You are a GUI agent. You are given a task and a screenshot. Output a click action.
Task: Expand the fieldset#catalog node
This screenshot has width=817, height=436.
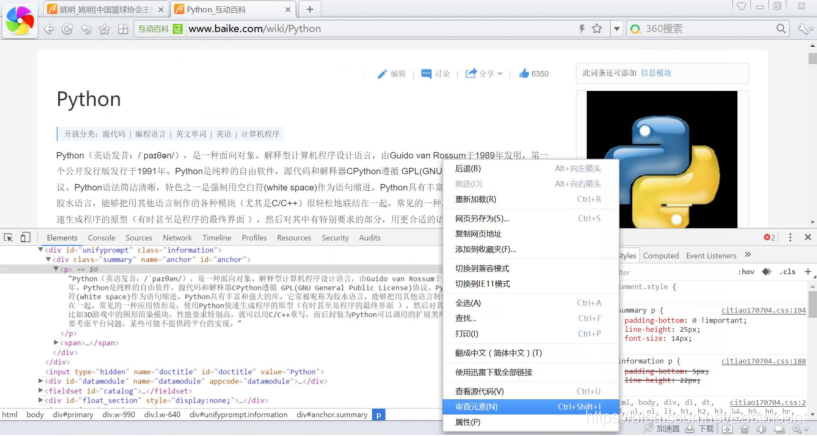[41, 391]
